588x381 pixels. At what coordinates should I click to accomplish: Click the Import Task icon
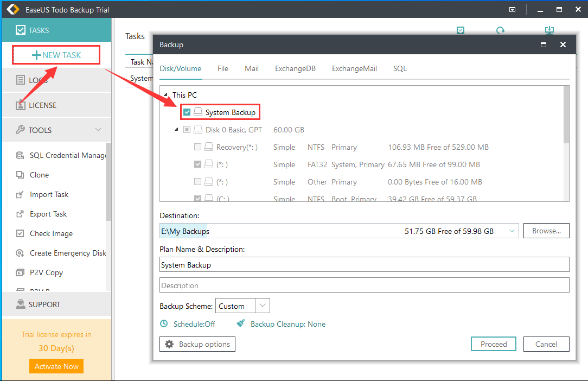click(x=20, y=194)
